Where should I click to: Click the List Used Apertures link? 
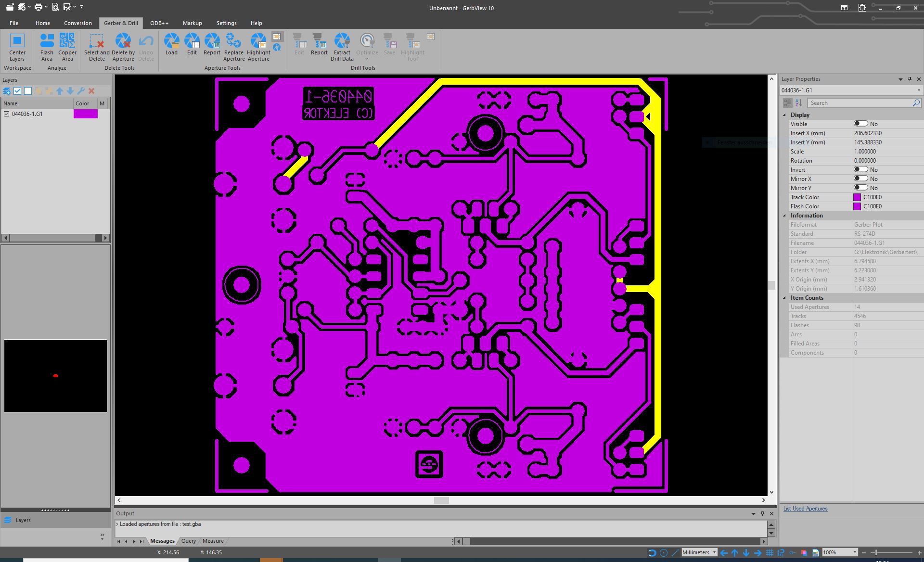[x=805, y=508]
